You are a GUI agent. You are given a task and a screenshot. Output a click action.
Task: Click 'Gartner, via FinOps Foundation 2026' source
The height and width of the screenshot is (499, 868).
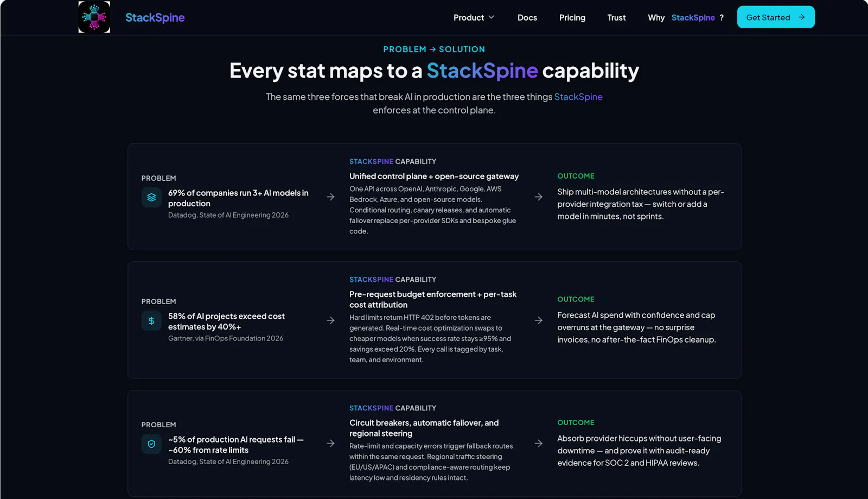click(226, 338)
